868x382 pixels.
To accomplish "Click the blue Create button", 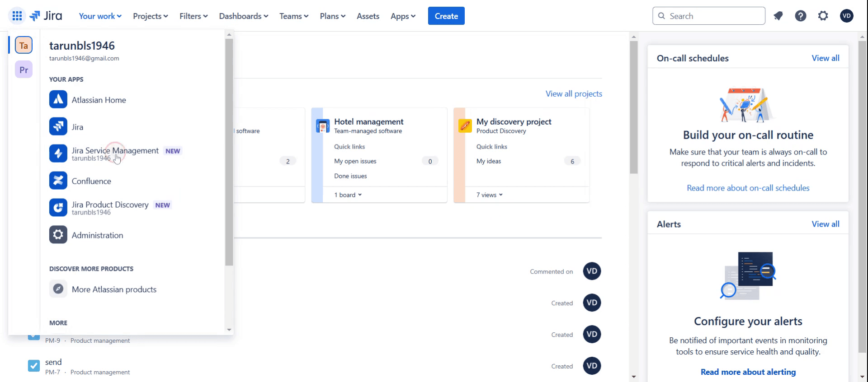I will tap(446, 16).
